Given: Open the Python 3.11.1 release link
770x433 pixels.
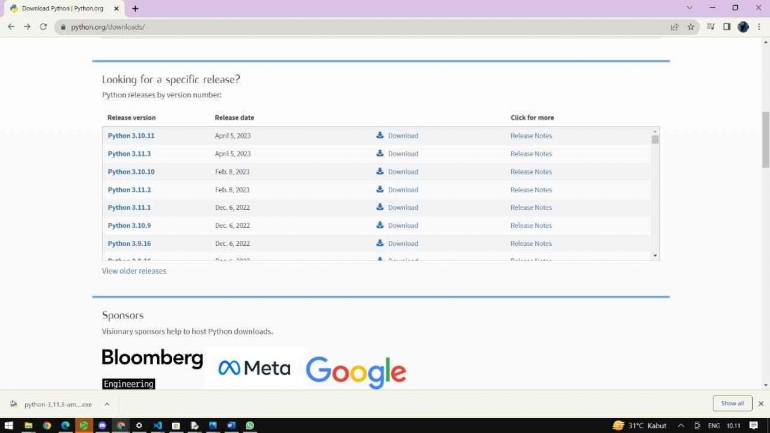Looking at the screenshot, I should click(129, 207).
